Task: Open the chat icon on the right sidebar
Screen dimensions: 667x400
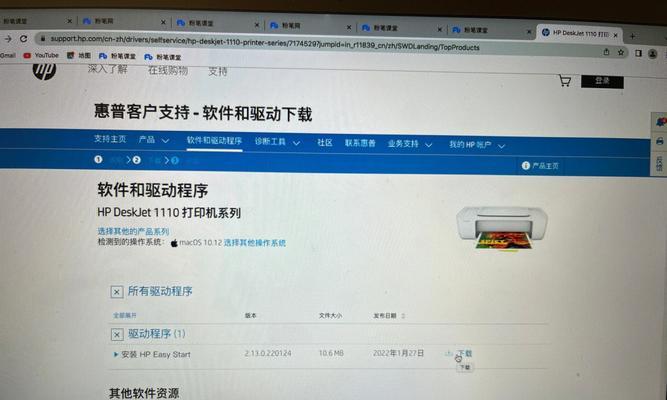Action: (x=660, y=122)
